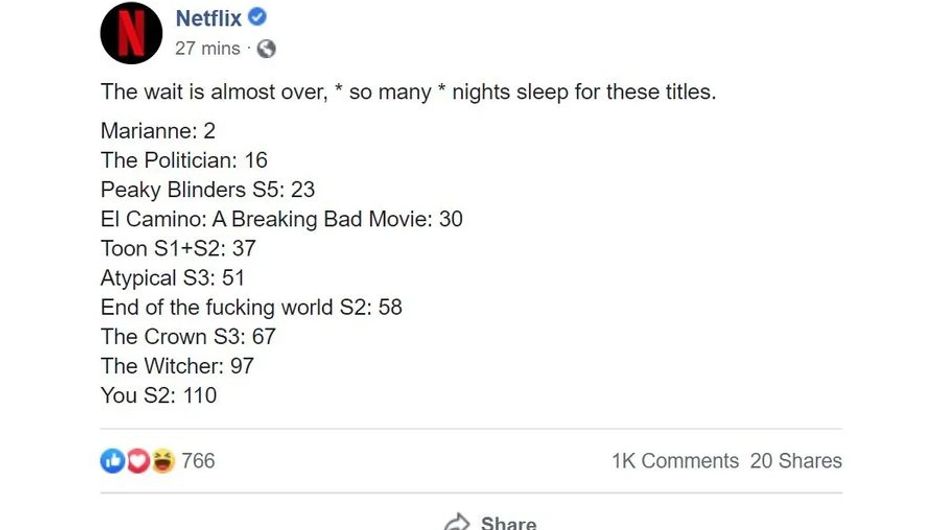This screenshot has width=940, height=530.
Task: Click the Marianne: 2 line
Action: 158,131
